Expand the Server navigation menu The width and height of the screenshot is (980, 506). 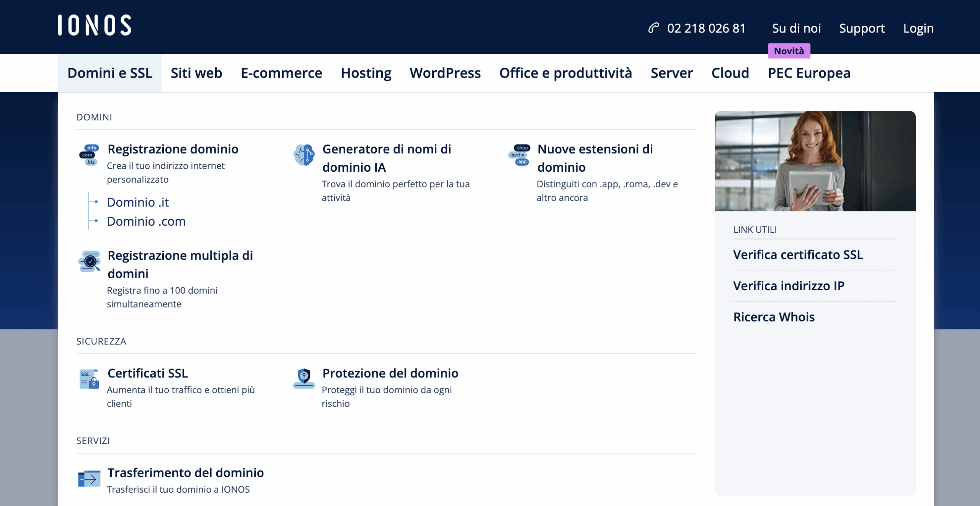tap(671, 73)
